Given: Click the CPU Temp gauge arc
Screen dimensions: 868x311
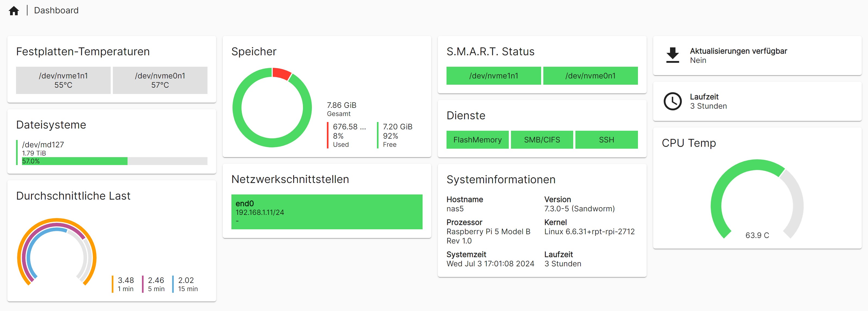Looking at the screenshot, I should tap(757, 199).
